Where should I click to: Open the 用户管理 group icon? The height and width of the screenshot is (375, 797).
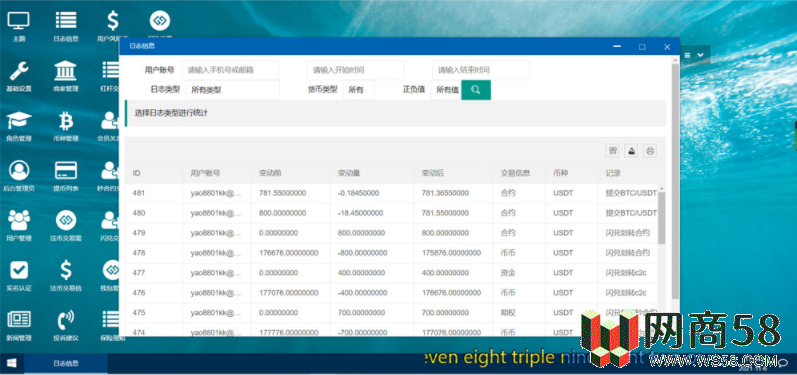[x=19, y=226]
